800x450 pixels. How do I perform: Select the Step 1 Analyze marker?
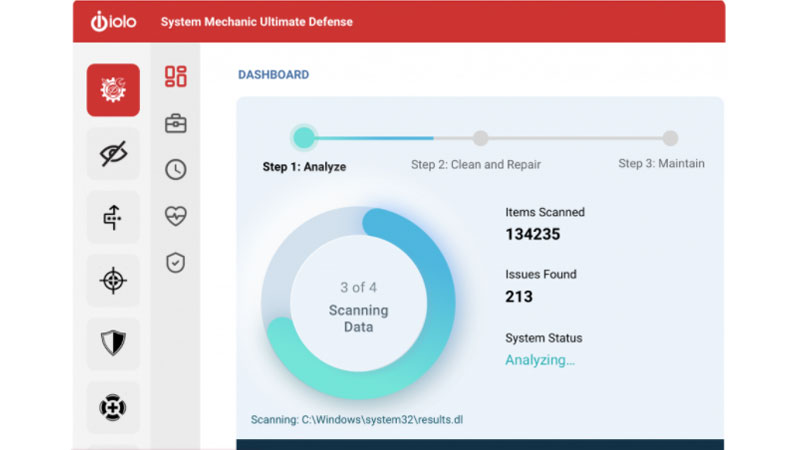(x=304, y=137)
